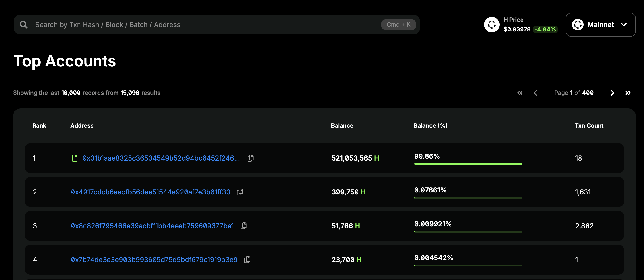Click the 0.004542% balance percentage
Viewport: 644px width, 280px height.
434,258
